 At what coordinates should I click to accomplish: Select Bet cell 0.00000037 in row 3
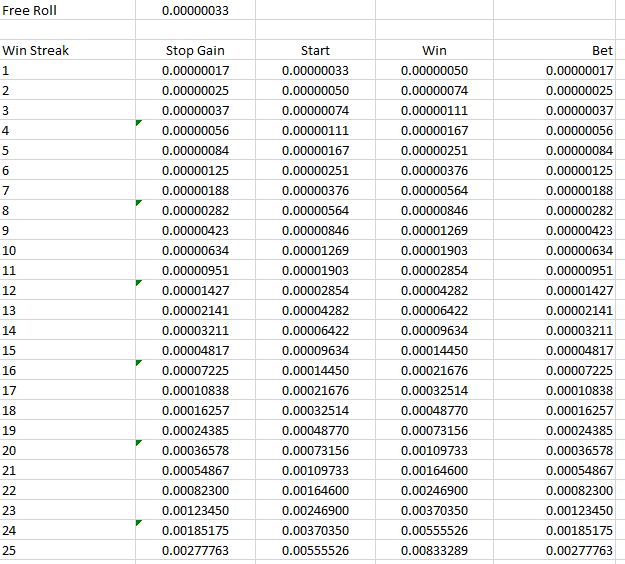click(554, 110)
